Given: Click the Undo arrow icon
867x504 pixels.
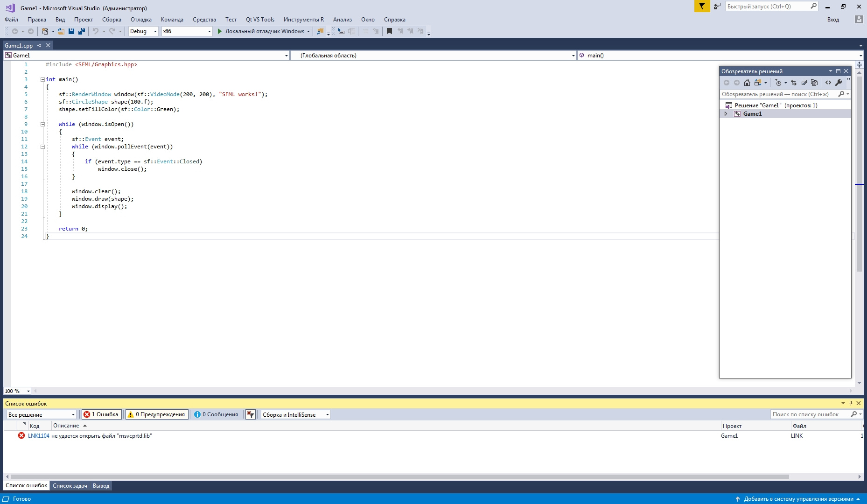Looking at the screenshot, I should point(95,31).
